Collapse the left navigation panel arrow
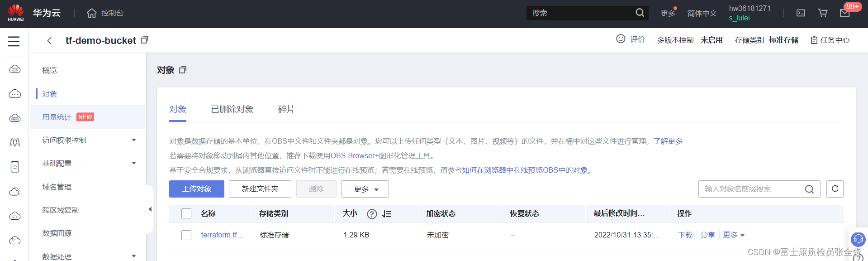The image size is (868, 261). point(150,209)
